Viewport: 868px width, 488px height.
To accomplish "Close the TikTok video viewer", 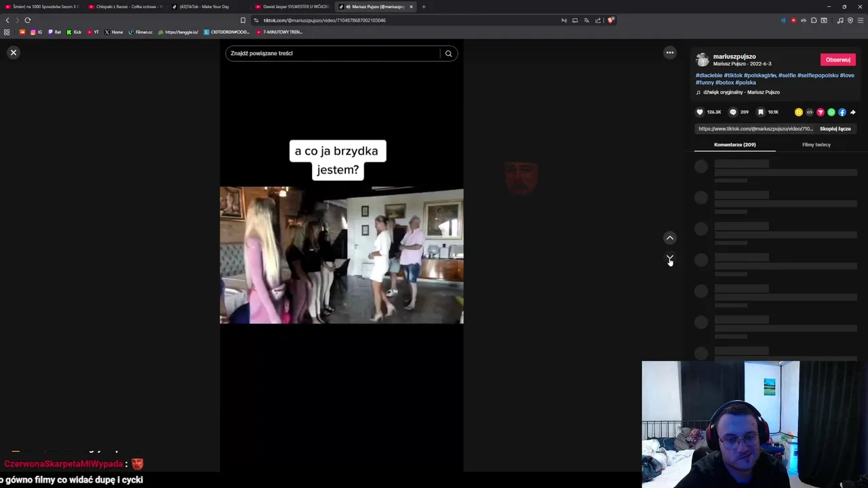I will point(14,52).
